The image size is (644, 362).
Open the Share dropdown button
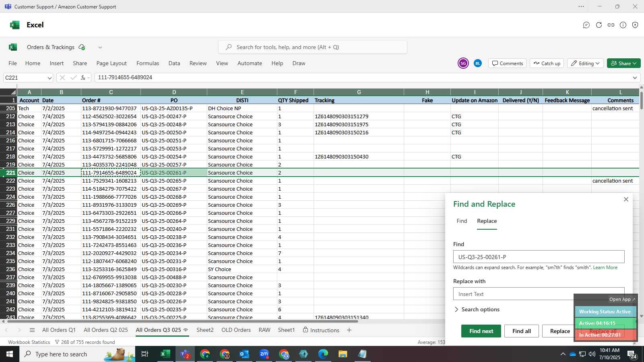coord(623,63)
